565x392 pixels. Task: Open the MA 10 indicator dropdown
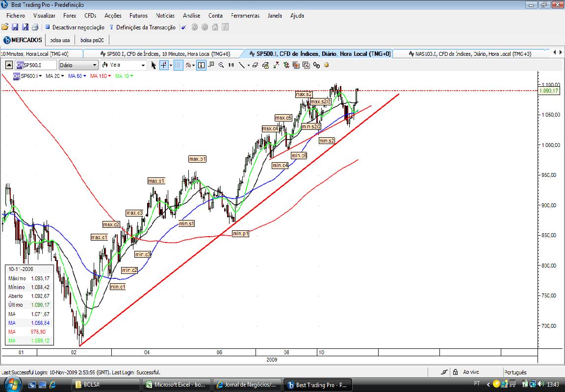(131, 76)
